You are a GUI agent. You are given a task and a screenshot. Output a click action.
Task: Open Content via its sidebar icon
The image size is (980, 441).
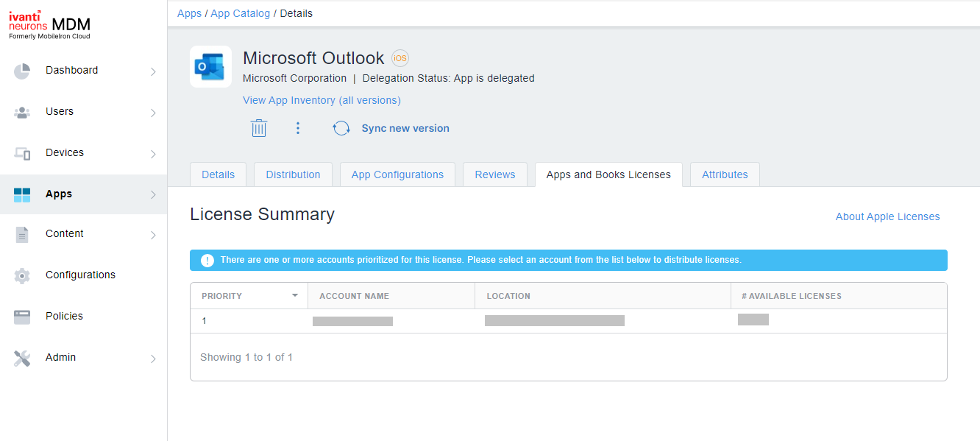22,233
